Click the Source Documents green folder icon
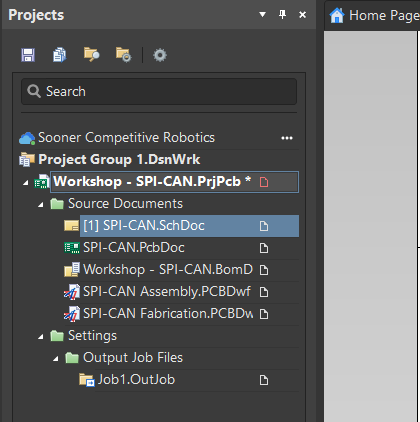Screen dimensions: 420x422 tap(57, 204)
